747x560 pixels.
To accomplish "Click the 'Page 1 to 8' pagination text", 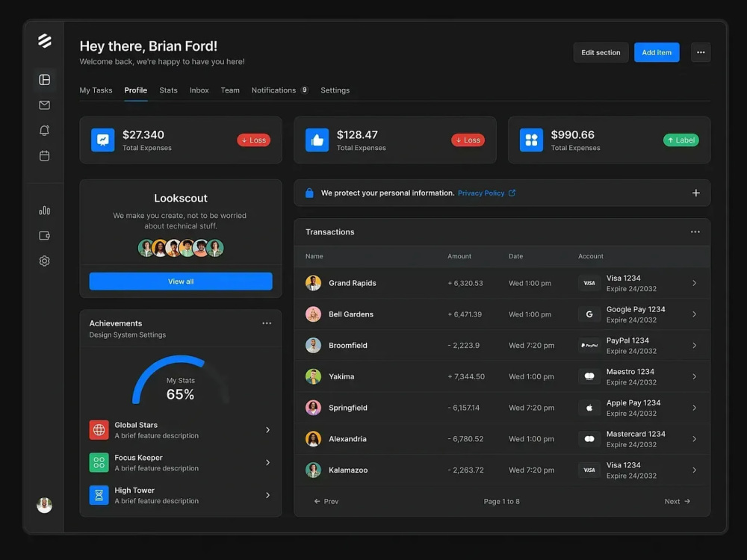I will click(x=502, y=502).
